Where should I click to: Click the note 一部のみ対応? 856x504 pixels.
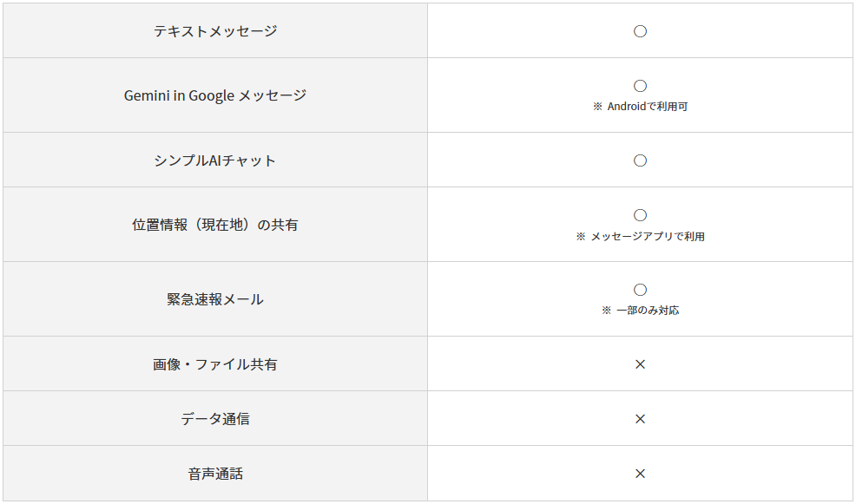tap(648, 311)
